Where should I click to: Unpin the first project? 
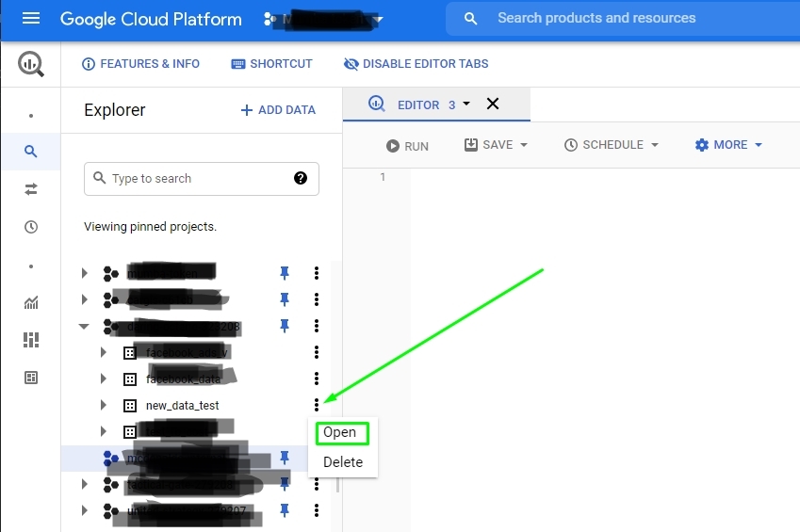(285, 273)
